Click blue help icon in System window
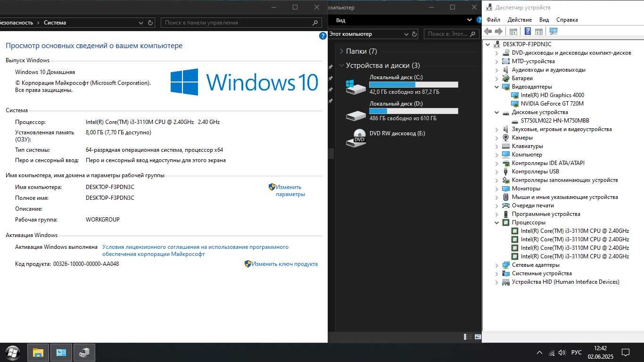 pyautogui.click(x=323, y=36)
